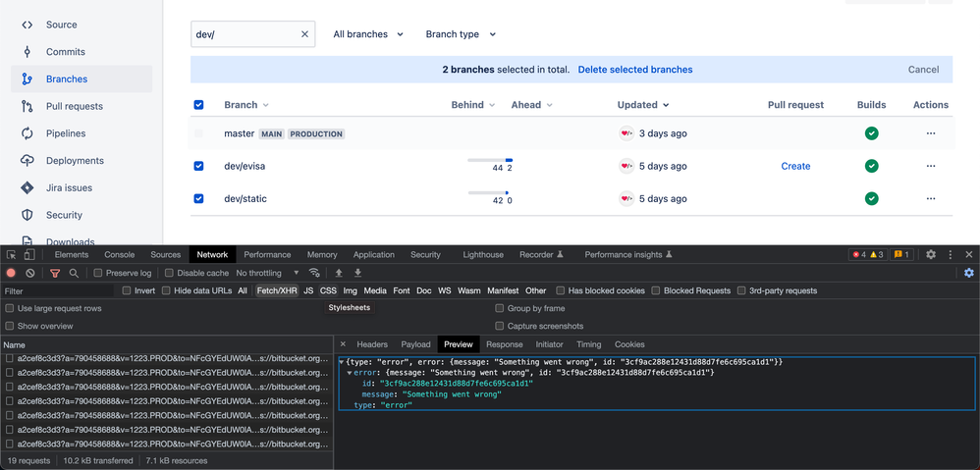Check the Disable cache option
Image resolution: width=980 pixels, height=470 pixels.
pos(169,273)
